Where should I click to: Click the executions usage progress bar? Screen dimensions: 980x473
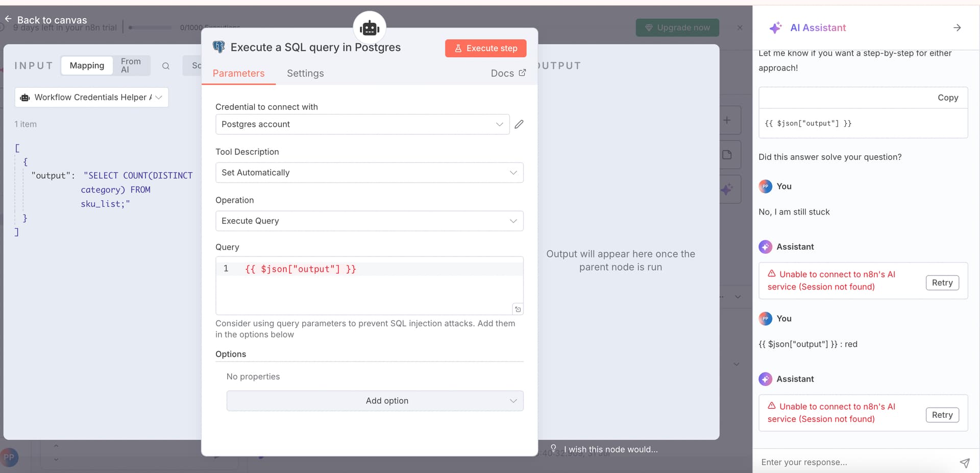[150, 28]
